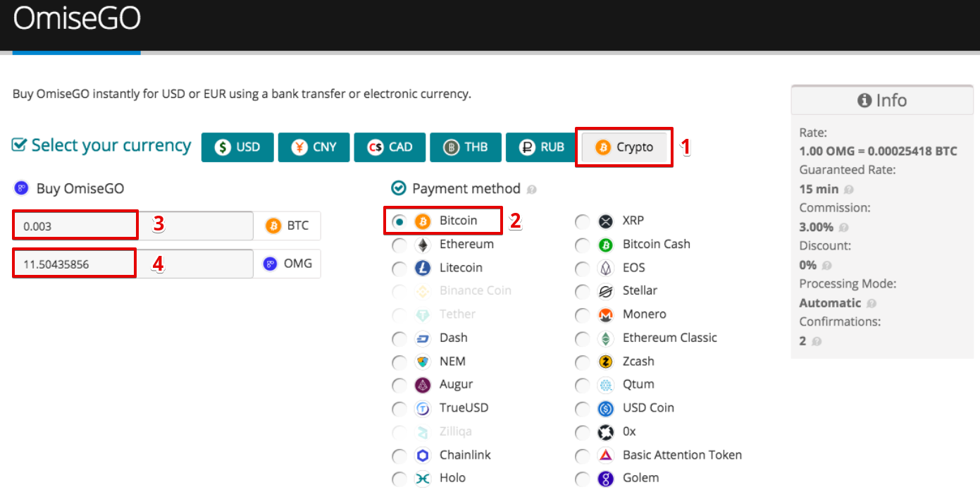Select the Ethereum payment radio button
The height and width of the screenshot is (492, 980).
399,245
